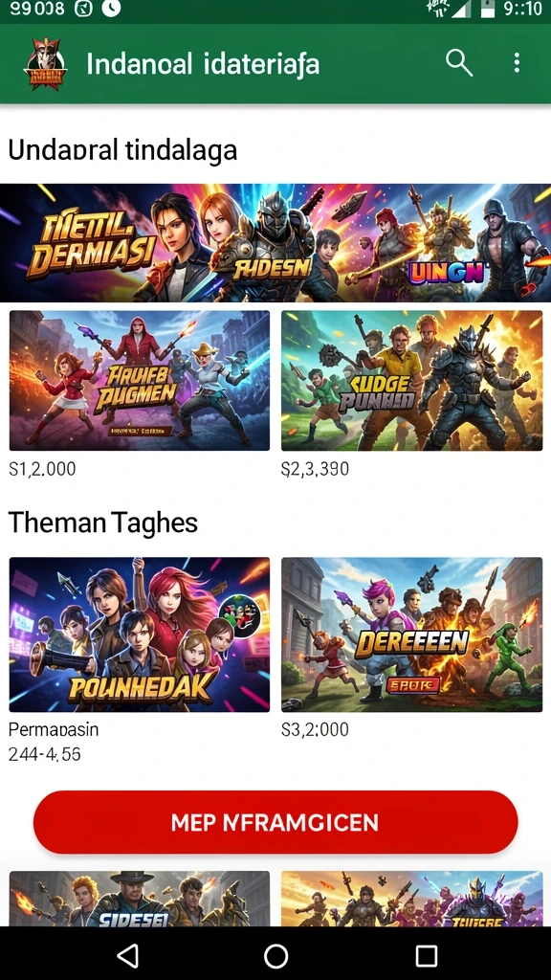This screenshot has width=551, height=980.
Task: Tap the Permapasin label under POUNHEDAK
Action: (x=54, y=729)
